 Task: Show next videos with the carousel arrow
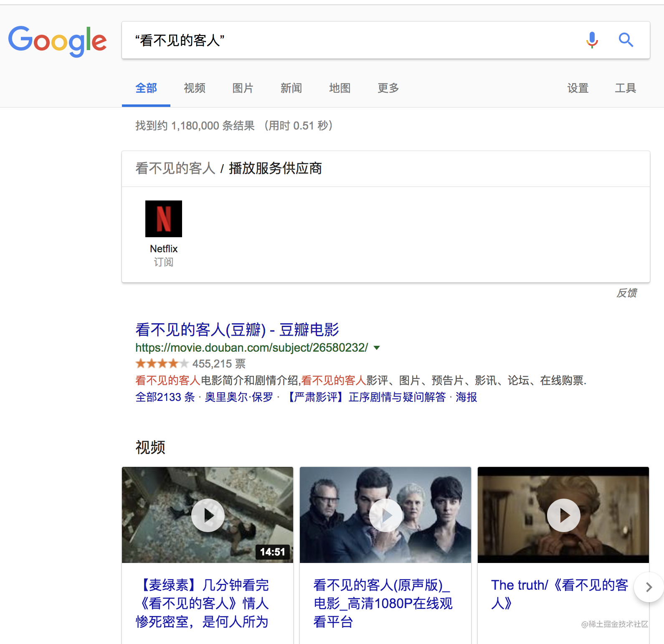[649, 587]
